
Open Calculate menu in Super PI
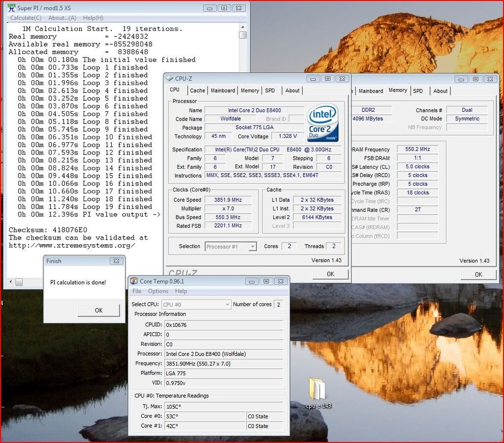coord(26,18)
